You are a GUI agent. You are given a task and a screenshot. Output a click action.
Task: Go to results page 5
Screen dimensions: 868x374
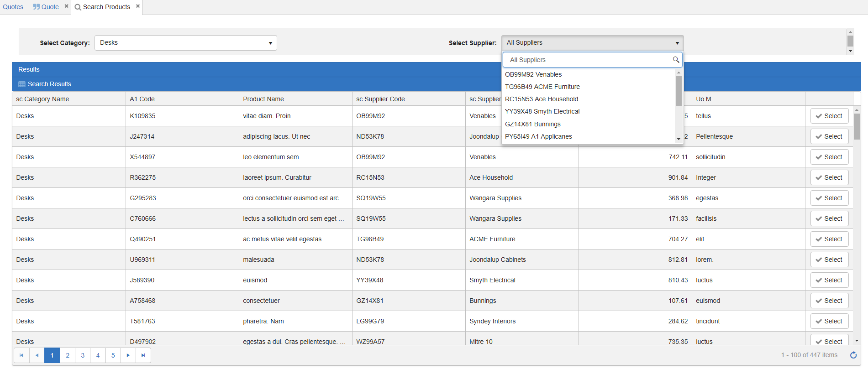[113, 355]
